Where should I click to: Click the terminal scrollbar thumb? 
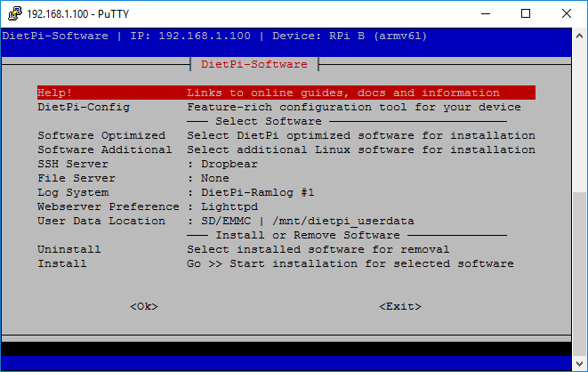point(579,274)
